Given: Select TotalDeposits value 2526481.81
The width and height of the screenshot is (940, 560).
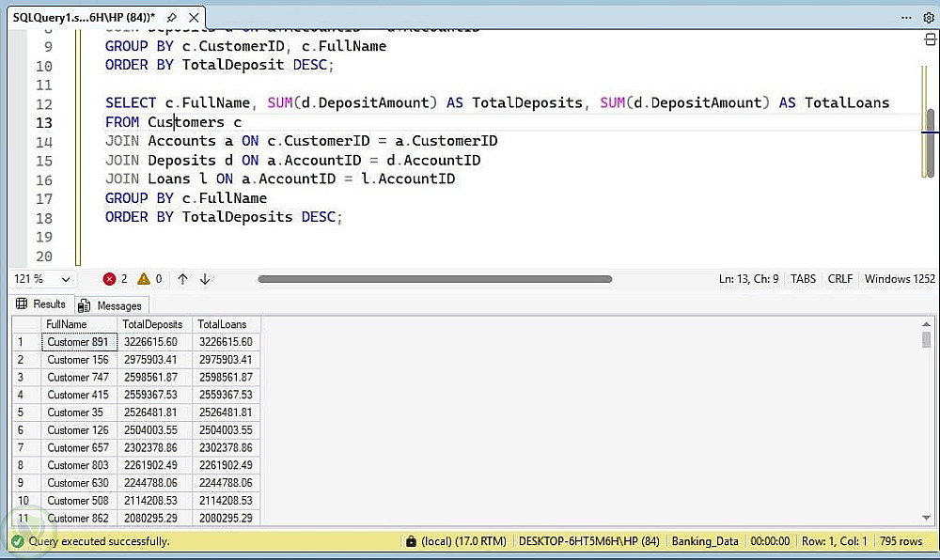Looking at the screenshot, I should (155, 412).
